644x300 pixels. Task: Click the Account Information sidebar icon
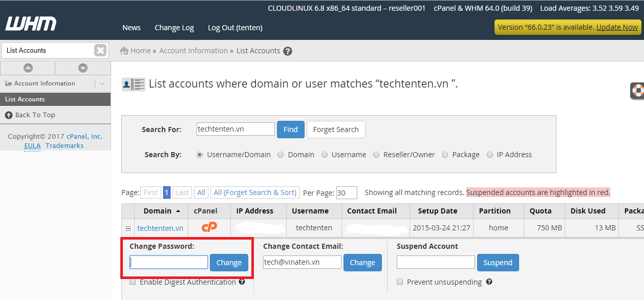point(8,83)
